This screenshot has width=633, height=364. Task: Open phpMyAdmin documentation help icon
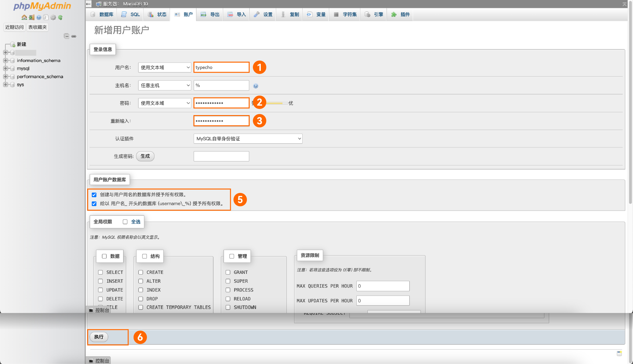pos(39,17)
